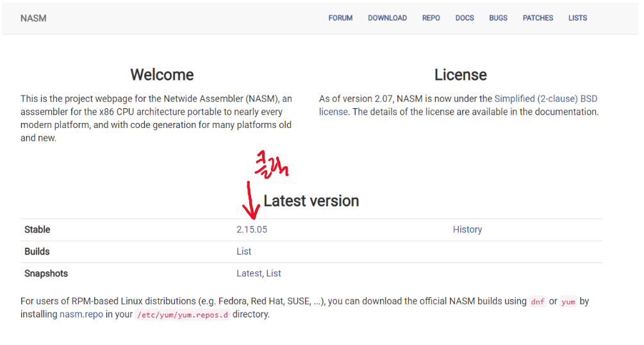Open the Builds List link
The width and height of the screenshot is (644, 345).
coord(244,252)
